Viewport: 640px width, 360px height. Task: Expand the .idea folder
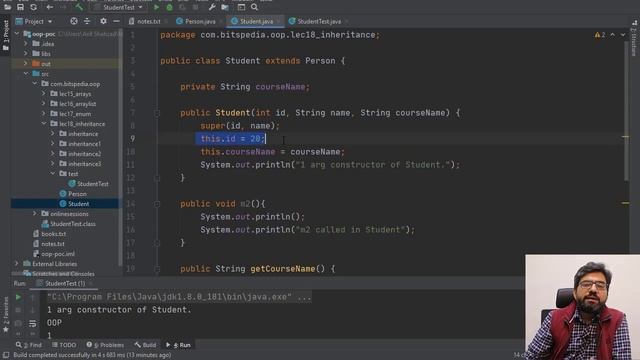[x=26, y=44]
